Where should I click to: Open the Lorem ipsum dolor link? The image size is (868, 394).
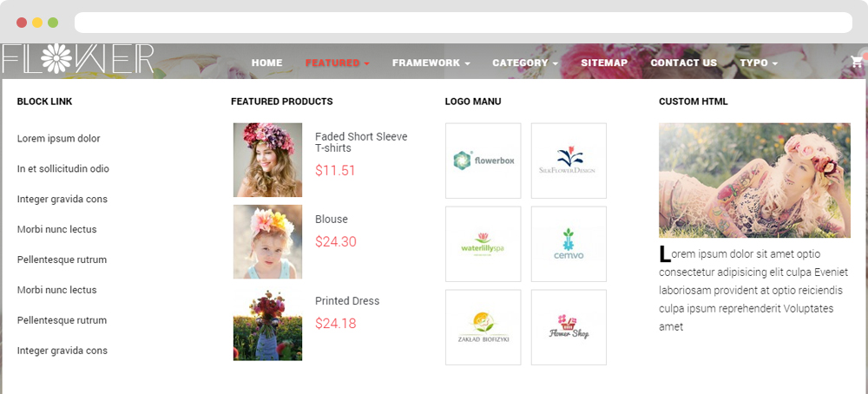point(59,138)
